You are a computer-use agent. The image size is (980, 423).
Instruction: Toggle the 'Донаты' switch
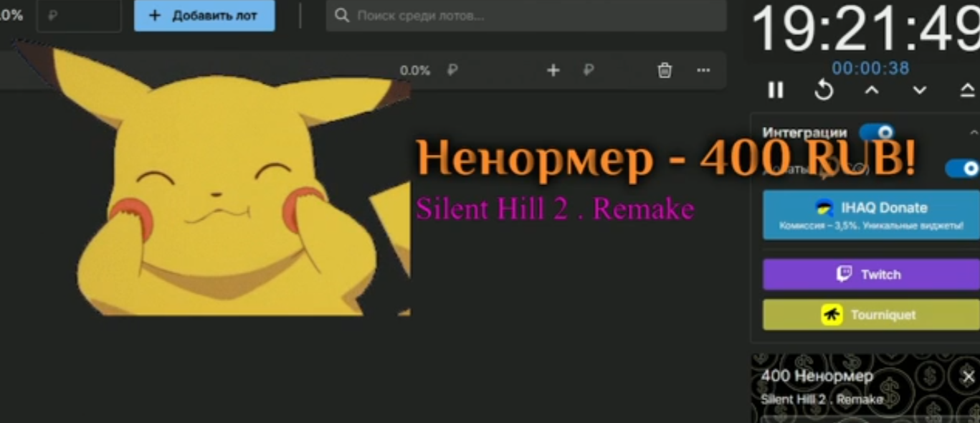pyautogui.click(x=962, y=168)
